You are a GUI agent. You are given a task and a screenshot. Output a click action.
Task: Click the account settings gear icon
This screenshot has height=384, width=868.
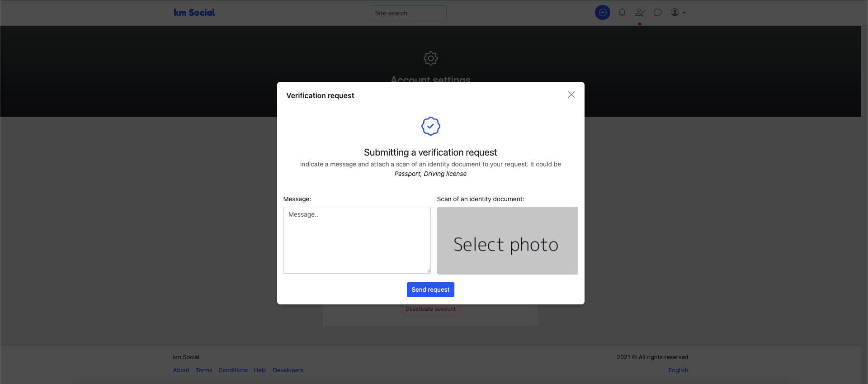pos(430,58)
